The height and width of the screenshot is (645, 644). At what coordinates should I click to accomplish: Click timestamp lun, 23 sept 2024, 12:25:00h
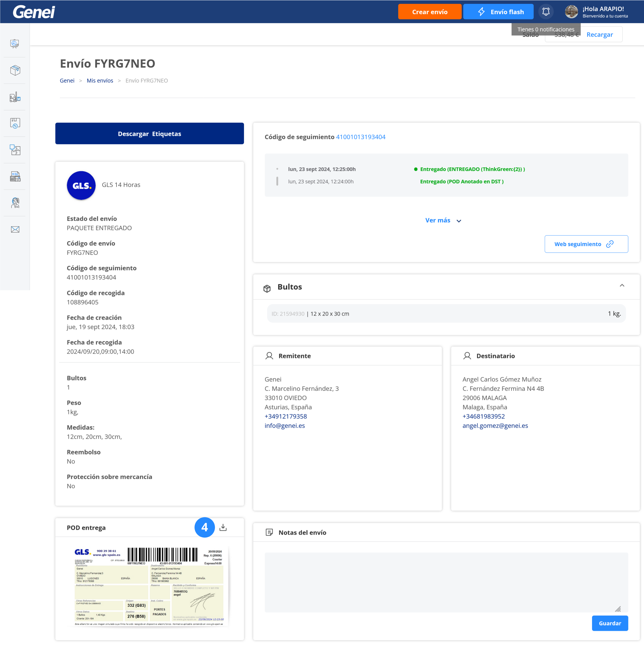[x=322, y=169]
